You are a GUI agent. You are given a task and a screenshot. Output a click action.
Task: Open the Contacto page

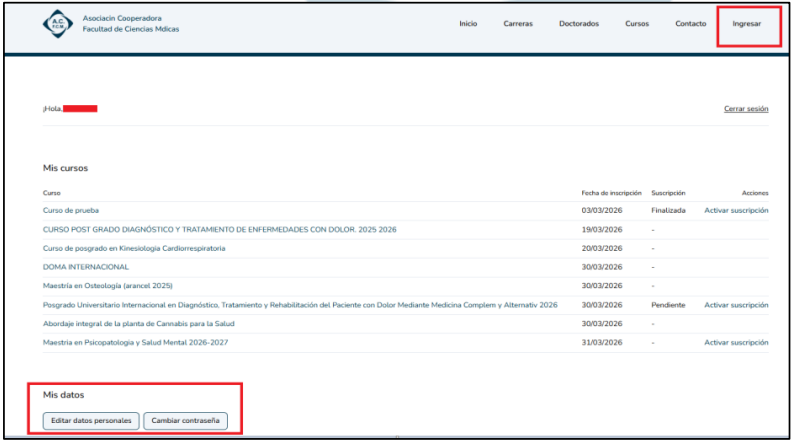(690, 24)
